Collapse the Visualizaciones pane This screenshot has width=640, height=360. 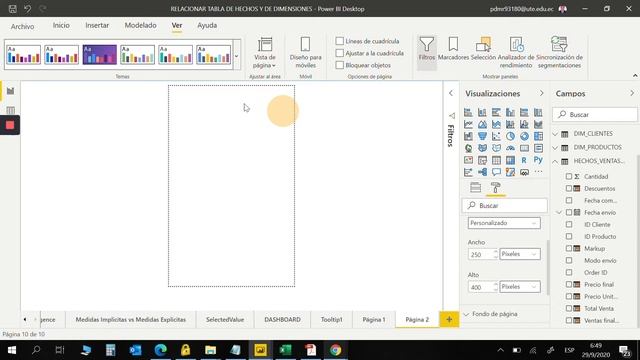(542, 93)
